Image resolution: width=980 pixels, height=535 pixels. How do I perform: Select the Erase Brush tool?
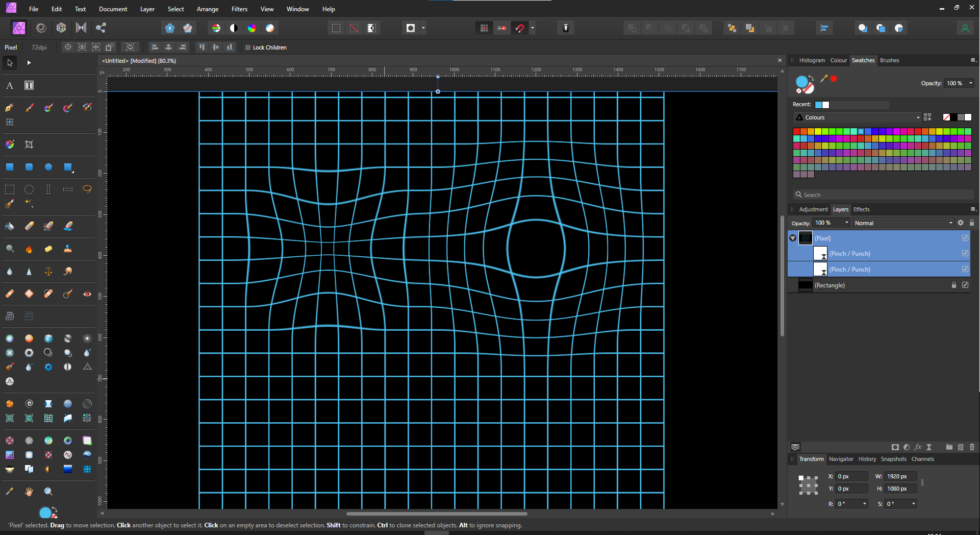29,226
